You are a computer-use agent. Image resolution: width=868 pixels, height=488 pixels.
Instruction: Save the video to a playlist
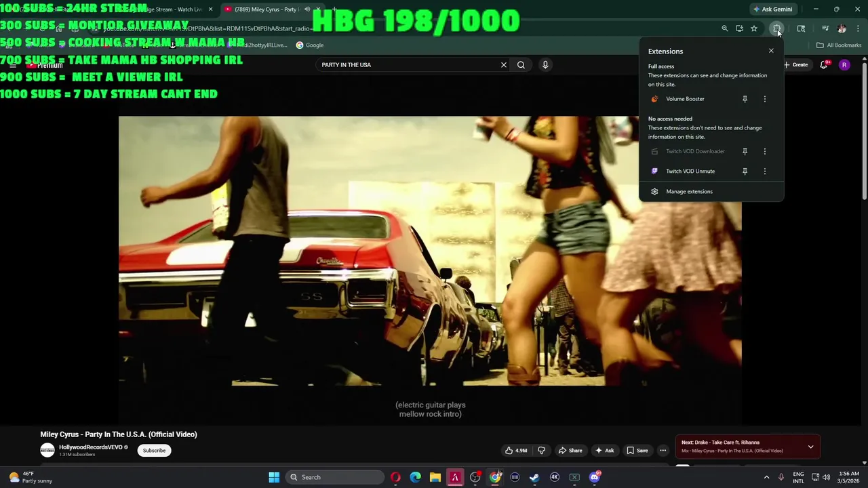click(637, 451)
